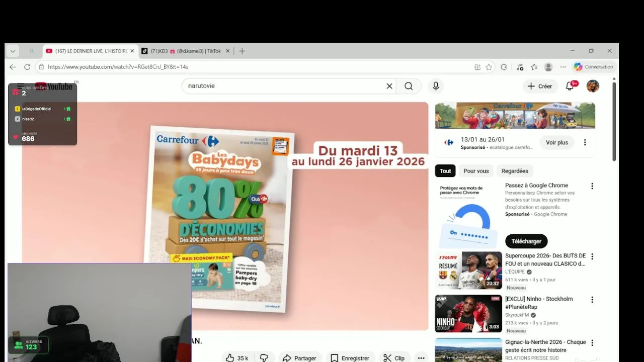Close the KD3 TikTok tab

(x=227, y=51)
